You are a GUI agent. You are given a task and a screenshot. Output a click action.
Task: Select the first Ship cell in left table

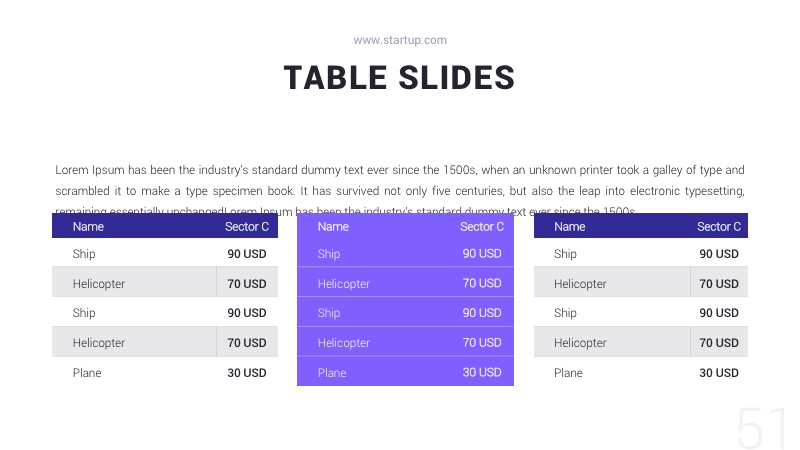(x=84, y=254)
